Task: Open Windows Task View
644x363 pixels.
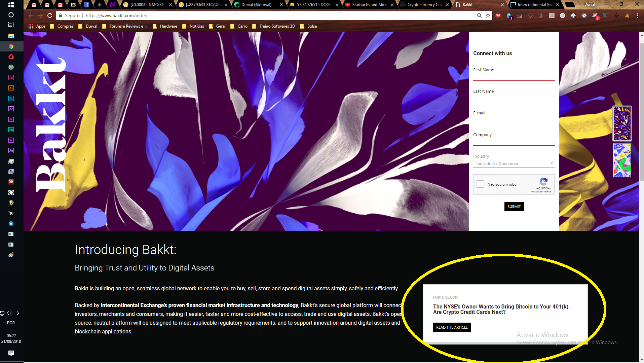Action: (11, 25)
